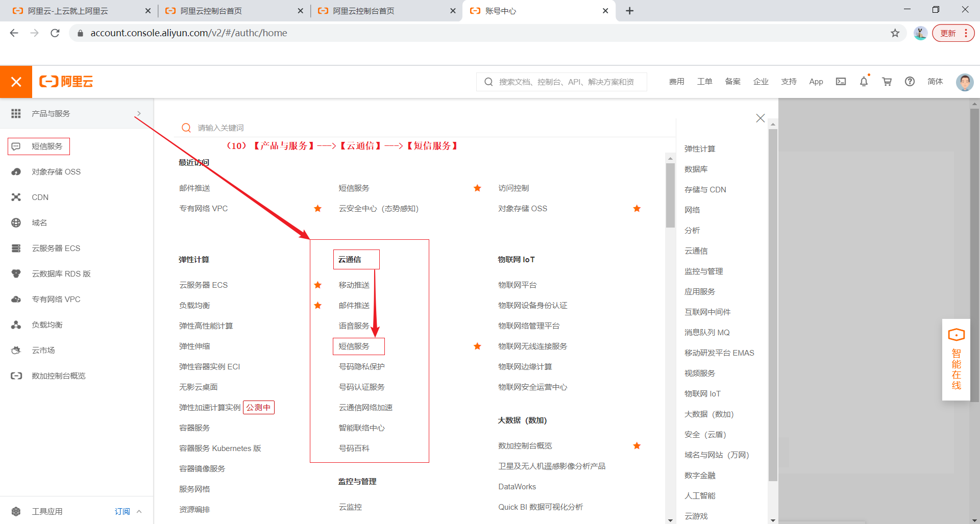Open 工单 in top navigation
The height and width of the screenshot is (524, 980).
pyautogui.click(x=704, y=82)
